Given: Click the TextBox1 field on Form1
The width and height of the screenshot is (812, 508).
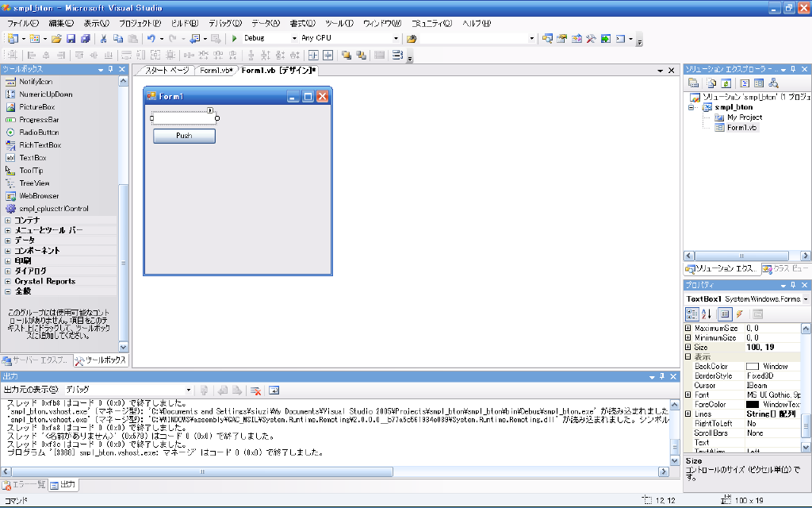Looking at the screenshot, I should (x=184, y=118).
